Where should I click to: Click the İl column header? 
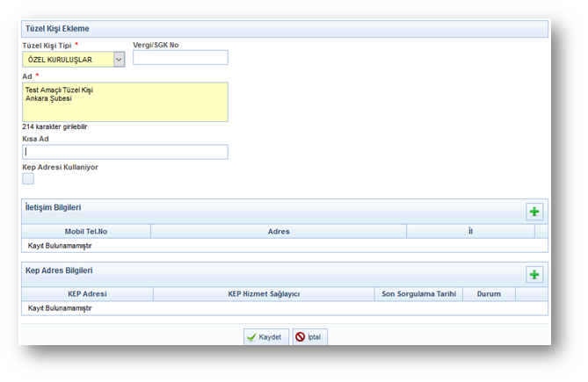pyautogui.click(x=470, y=232)
